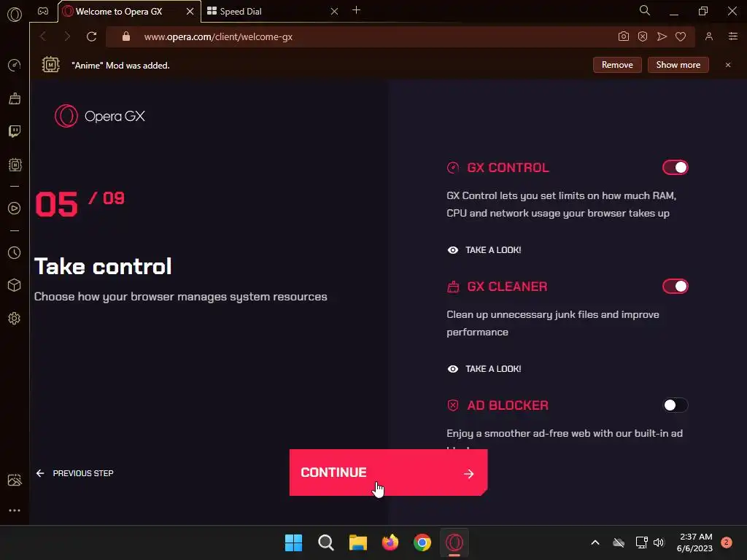Open the Opera main menu logo

coord(15,15)
